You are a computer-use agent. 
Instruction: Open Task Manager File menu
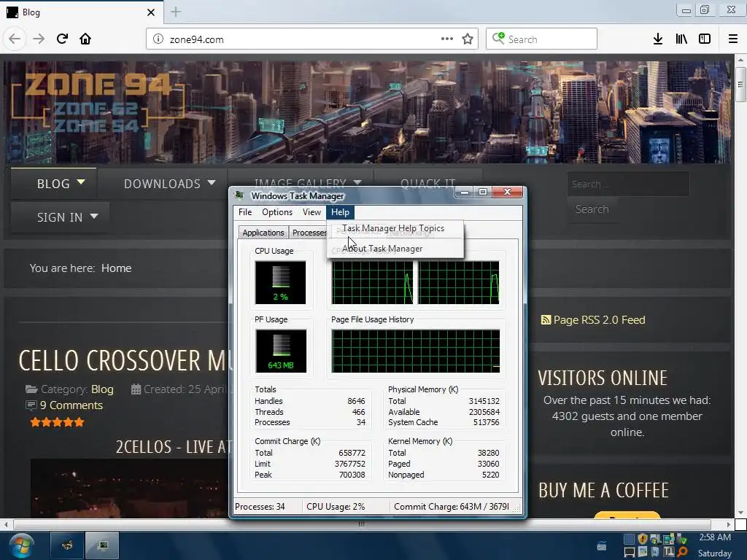point(245,212)
